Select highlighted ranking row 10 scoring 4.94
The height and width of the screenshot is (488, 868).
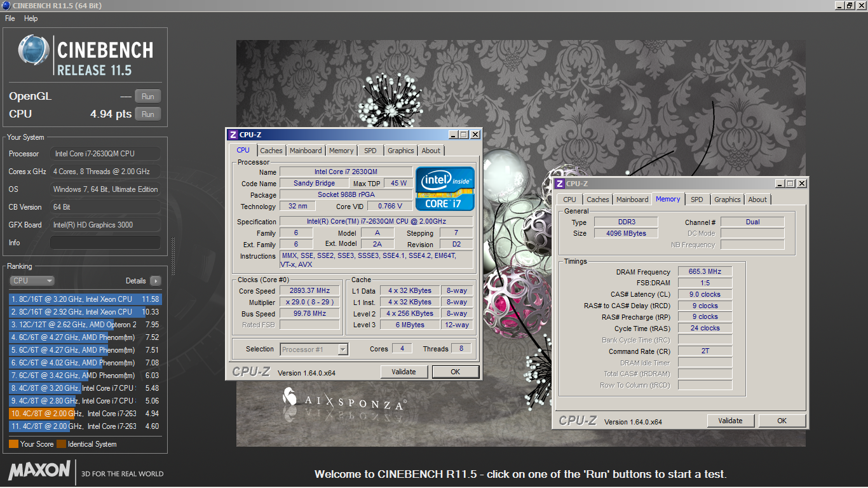coord(85,414)
